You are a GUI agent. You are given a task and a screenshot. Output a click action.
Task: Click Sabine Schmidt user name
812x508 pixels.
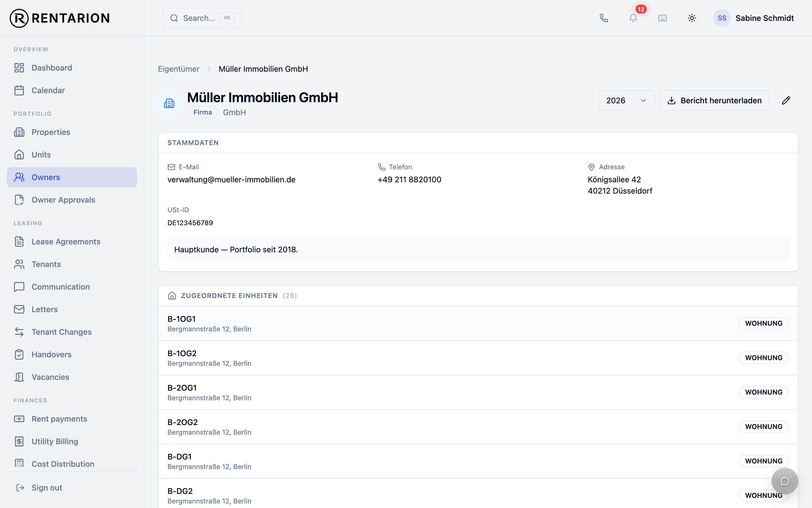point(764,18)
